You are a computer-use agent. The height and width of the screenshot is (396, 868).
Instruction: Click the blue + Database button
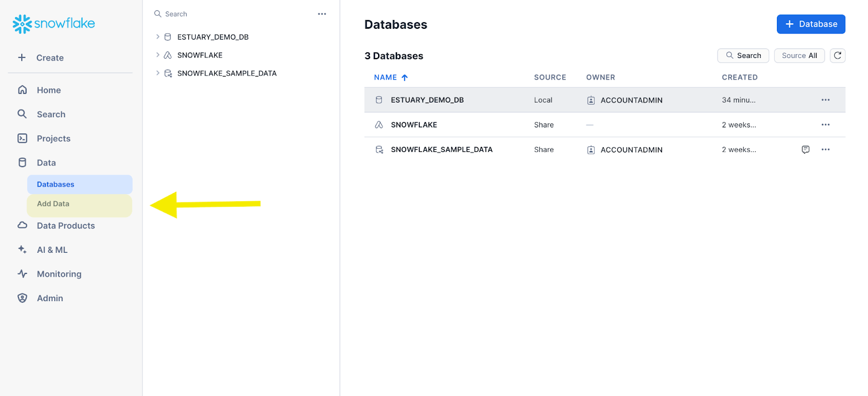pos(811,24)
